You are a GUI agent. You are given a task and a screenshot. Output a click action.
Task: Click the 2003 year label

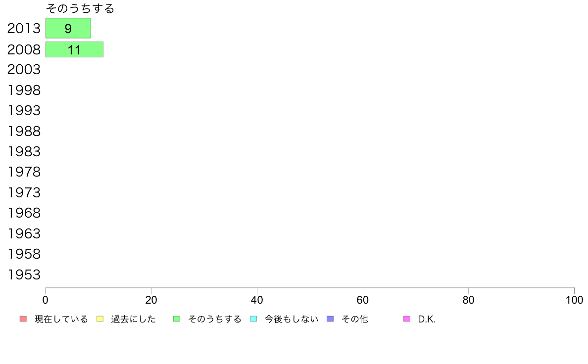(x=24, y=70)
